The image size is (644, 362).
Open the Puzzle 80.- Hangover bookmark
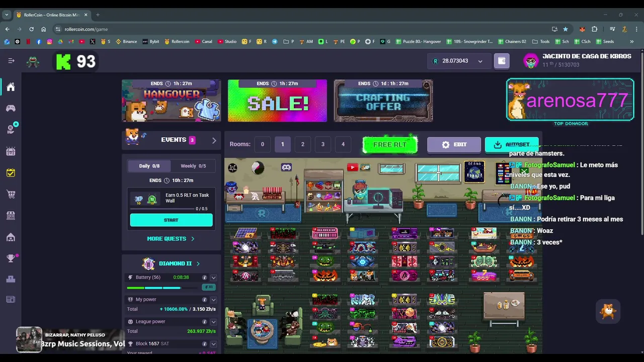click(418, 42)
